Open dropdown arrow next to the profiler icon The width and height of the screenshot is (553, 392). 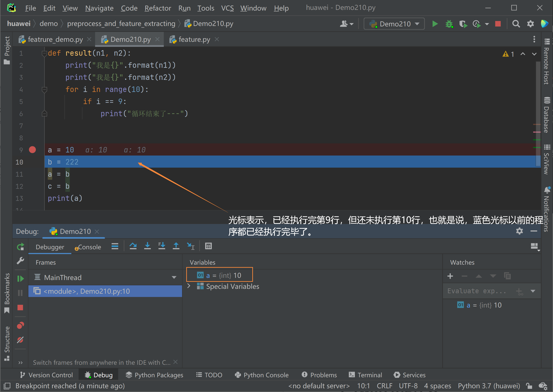pyautogui.click(x=487, y=24)
